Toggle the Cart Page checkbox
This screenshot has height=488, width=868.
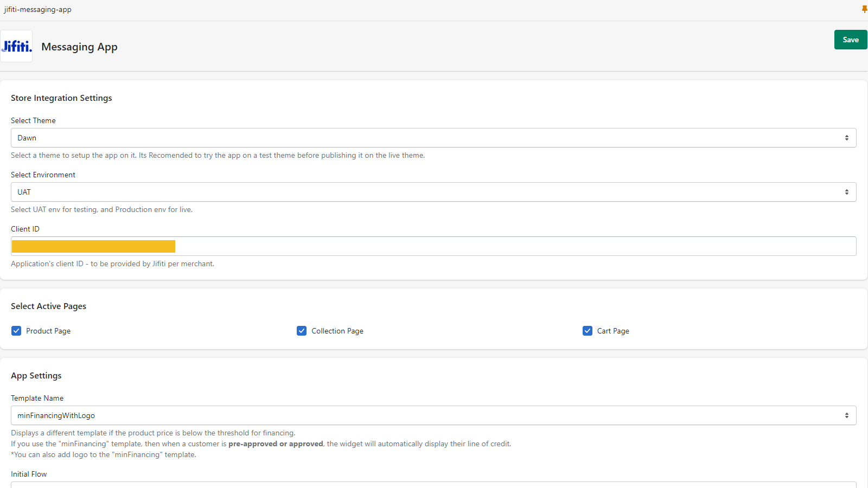[588, 331]
